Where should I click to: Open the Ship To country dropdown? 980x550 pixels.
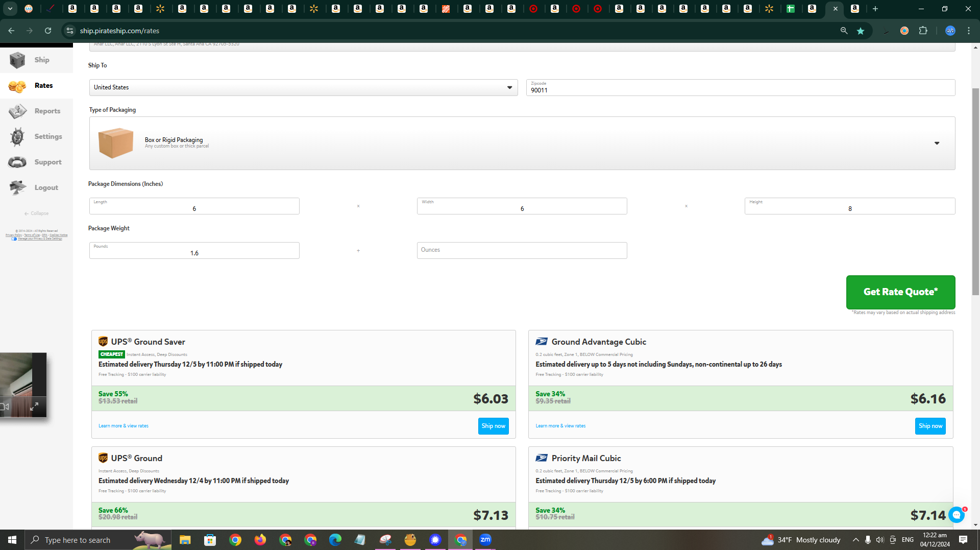(303, 87)
